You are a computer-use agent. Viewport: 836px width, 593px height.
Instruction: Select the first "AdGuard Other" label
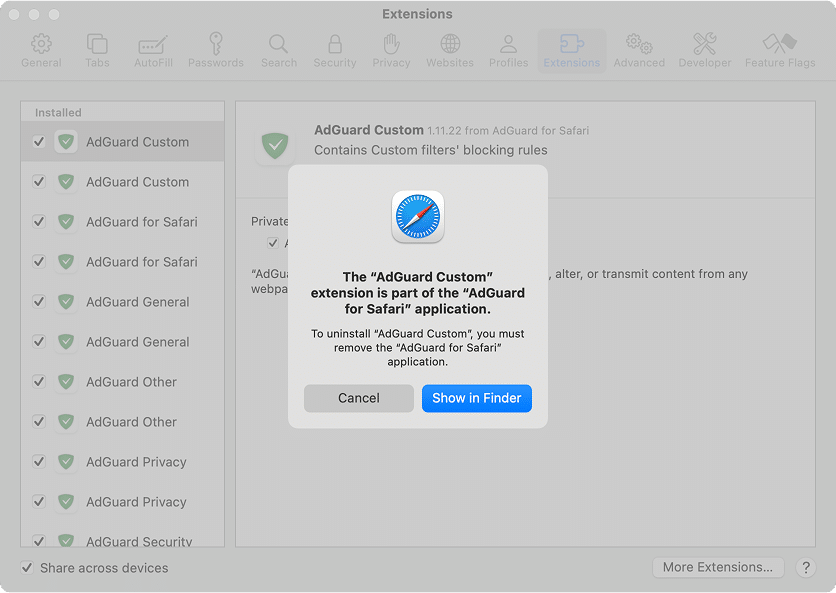point(131,382)
